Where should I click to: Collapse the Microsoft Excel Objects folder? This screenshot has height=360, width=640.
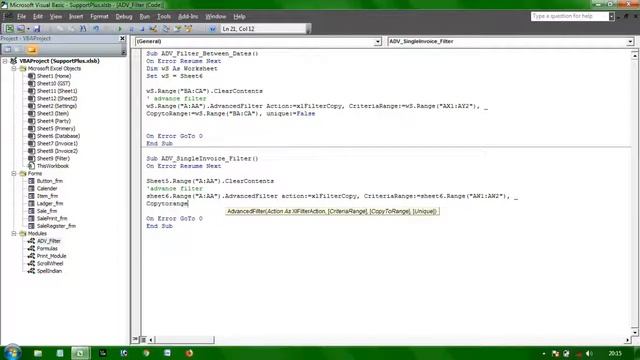click(14, 69)
